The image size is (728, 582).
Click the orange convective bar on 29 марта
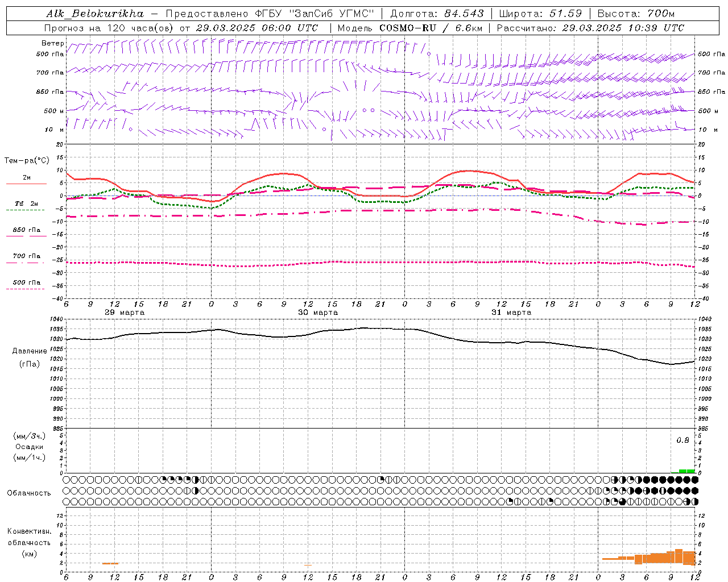click(110, 563)
